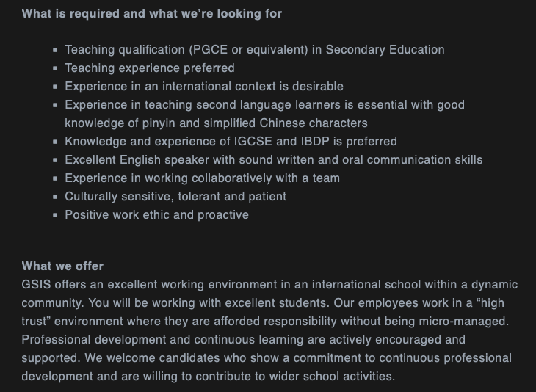The width and height of the screenshot is (536, 392).
Task: Click 'Culturally sensitive, tolerant and patient'
Action: pyautogui.click(x=175, y=197)
